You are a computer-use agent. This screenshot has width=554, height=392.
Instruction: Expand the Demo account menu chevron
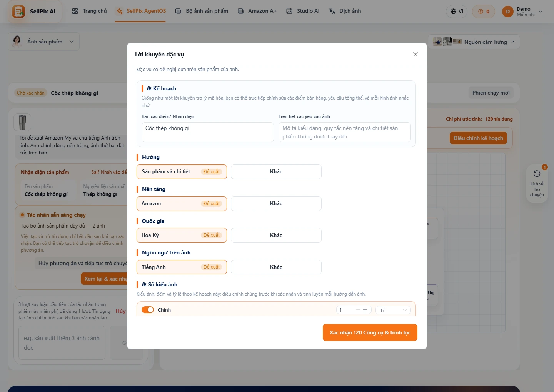[541, 12]
